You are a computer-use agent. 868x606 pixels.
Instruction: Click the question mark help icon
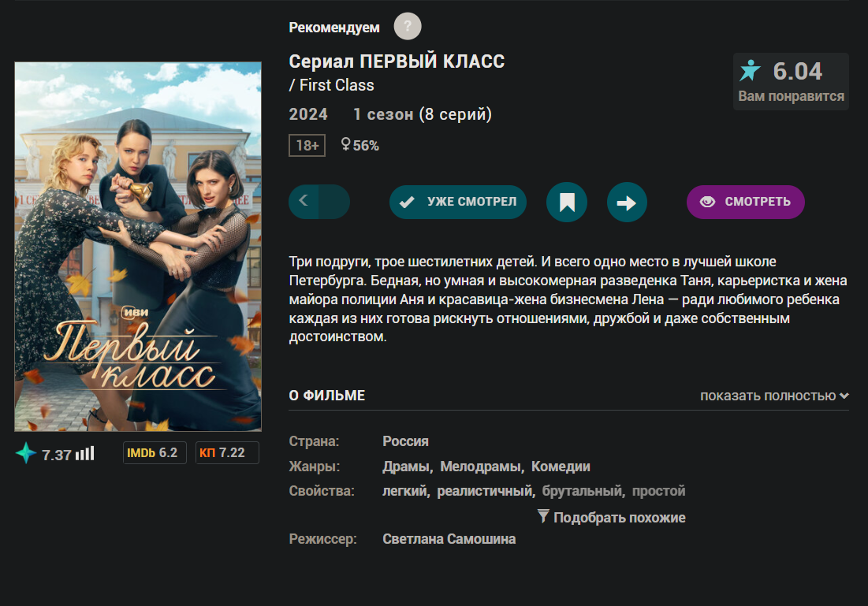408,27
